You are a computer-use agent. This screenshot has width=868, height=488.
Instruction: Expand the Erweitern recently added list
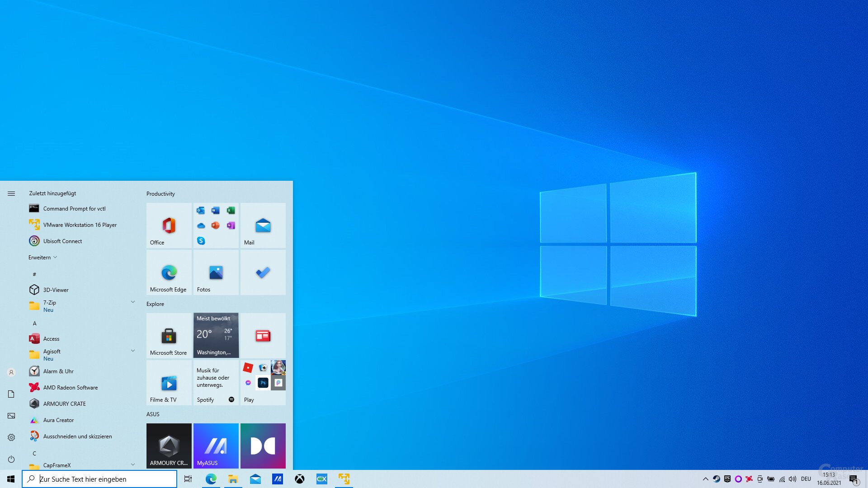[x=43, y=257]
